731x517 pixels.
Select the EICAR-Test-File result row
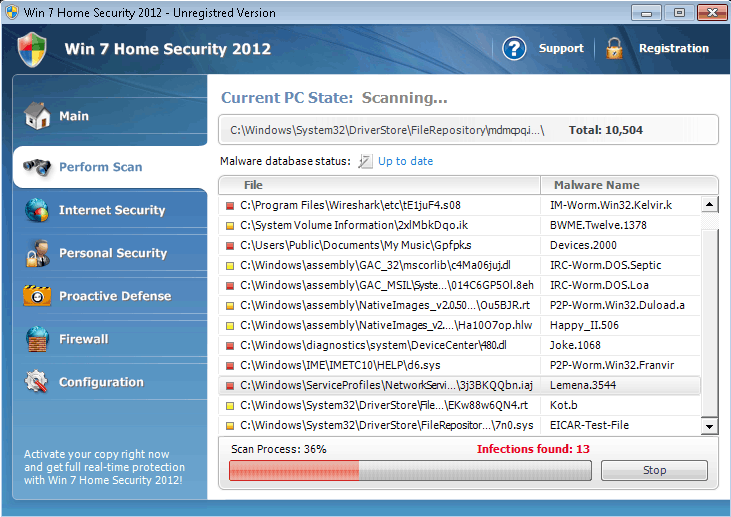pyautogui.click(x=459, y=425)
